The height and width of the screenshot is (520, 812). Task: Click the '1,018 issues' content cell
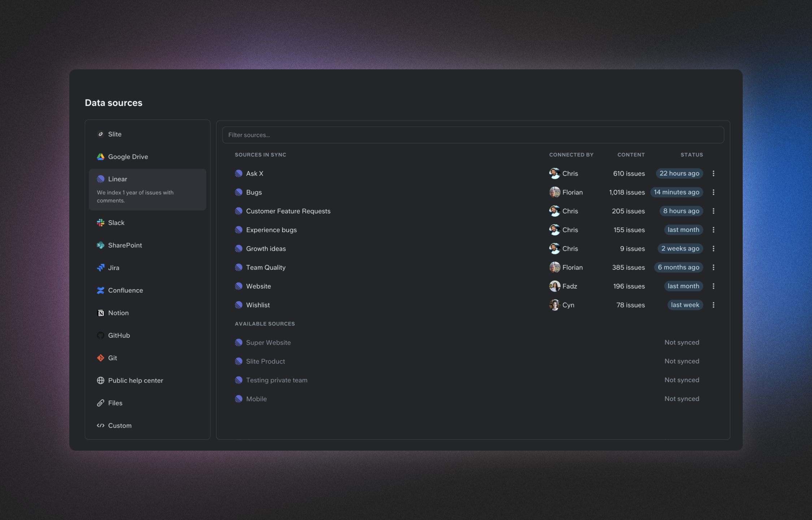(627, 192)
